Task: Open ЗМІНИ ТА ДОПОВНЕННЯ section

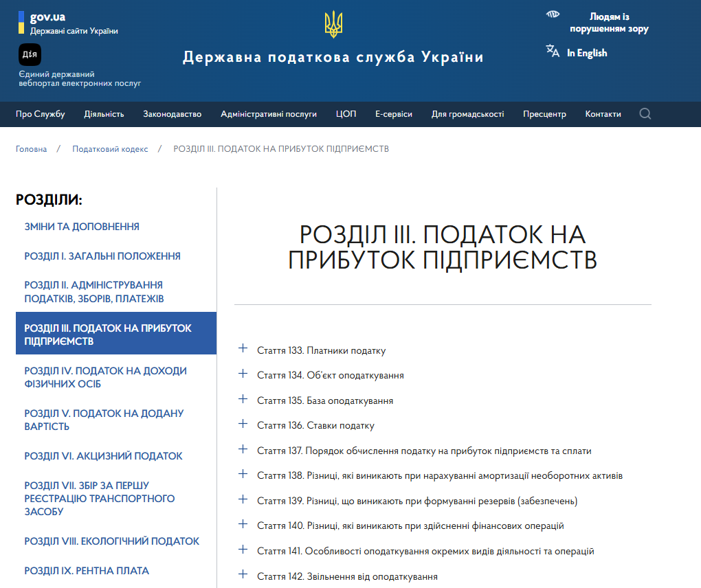Action: point(82,227)
